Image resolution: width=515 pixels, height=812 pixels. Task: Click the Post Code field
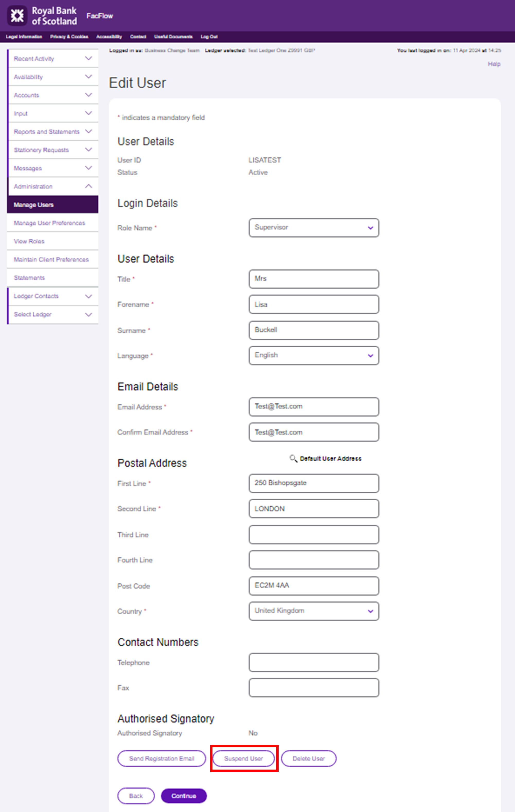tap(314, 586)
